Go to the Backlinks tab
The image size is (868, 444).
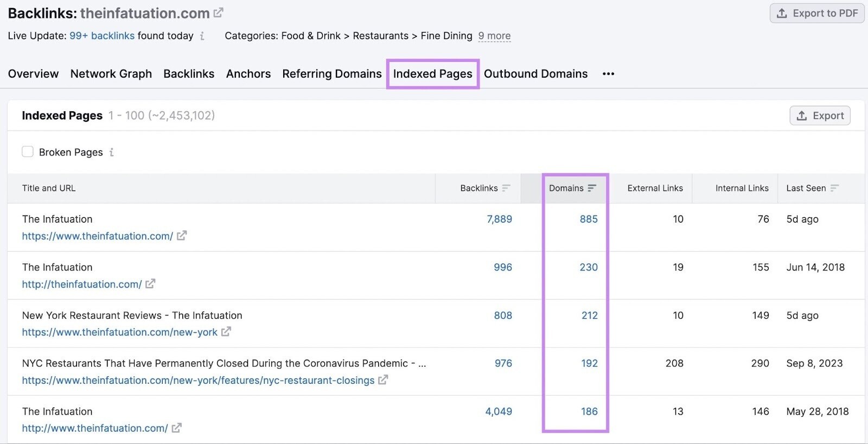pos(189,74)
